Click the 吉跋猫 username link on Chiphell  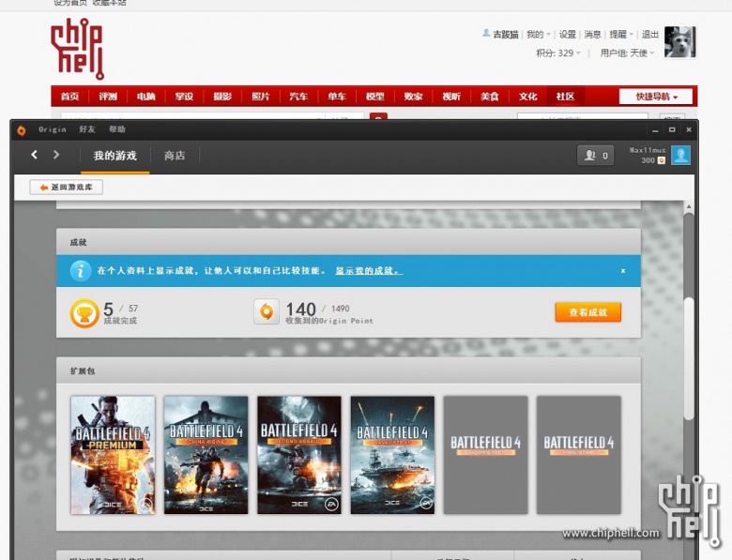(x=506, y=35)
